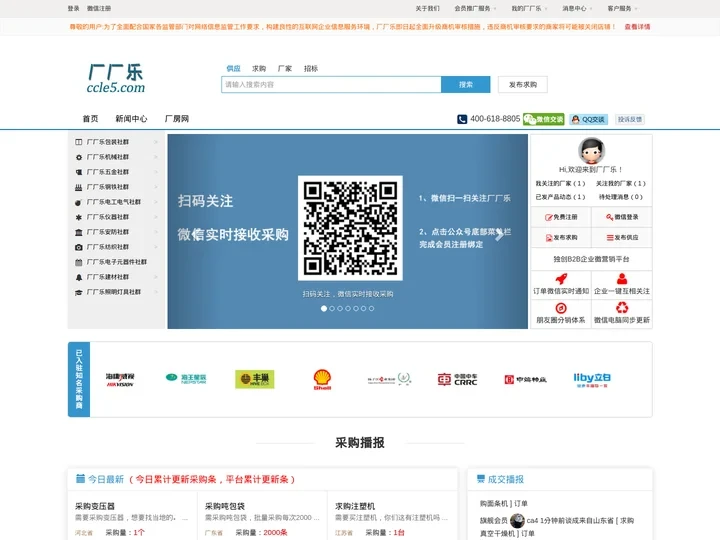This screenshot has width=720, height=540.
Task: Select the asterisk icon for 厂厂乐仪器社群
Action: tap(79, 217)
